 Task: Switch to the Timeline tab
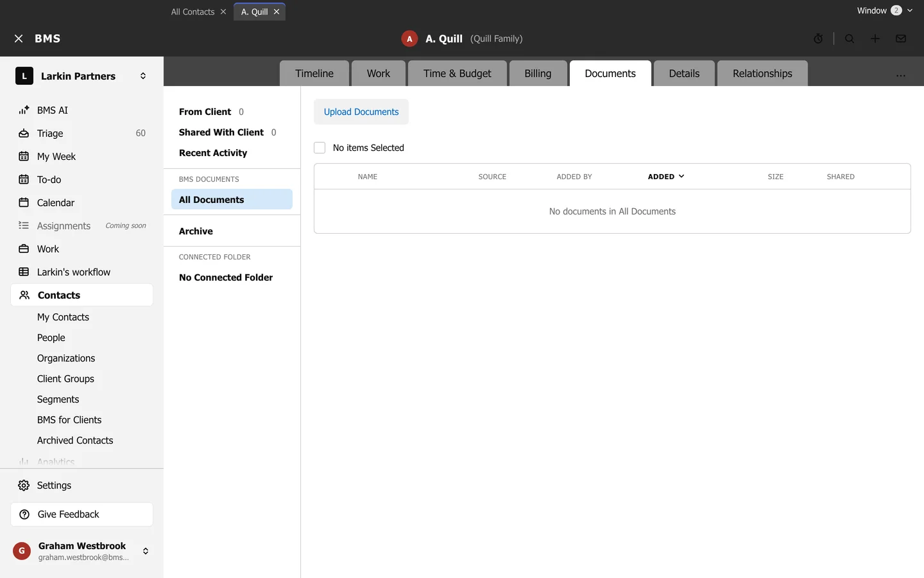tap(314, 73)
